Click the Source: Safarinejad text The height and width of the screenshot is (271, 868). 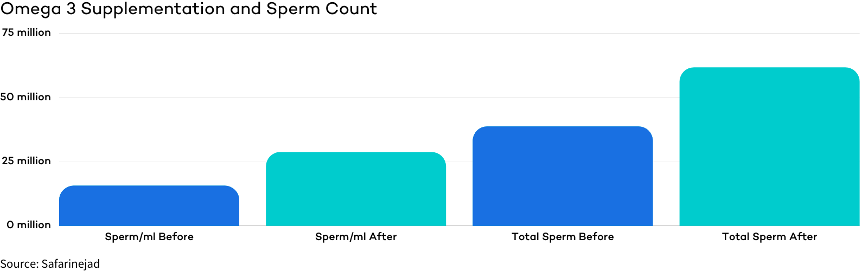(50, 264)
